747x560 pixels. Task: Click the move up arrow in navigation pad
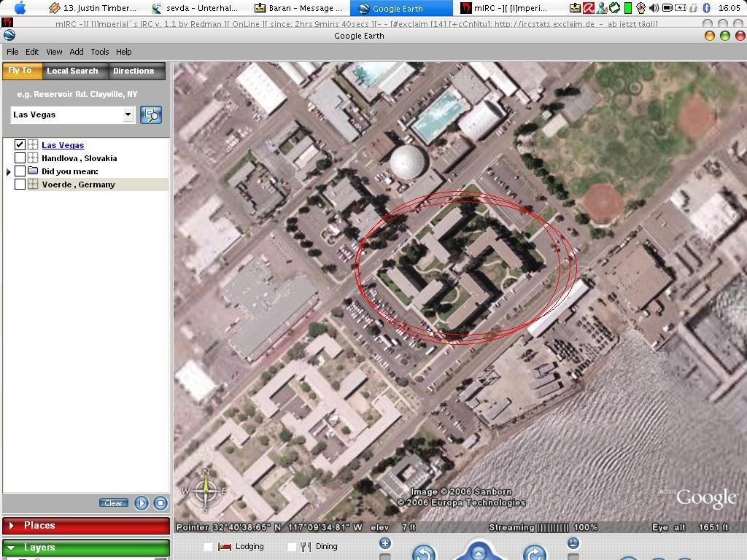pyautogui.click(x=478, y=553)
